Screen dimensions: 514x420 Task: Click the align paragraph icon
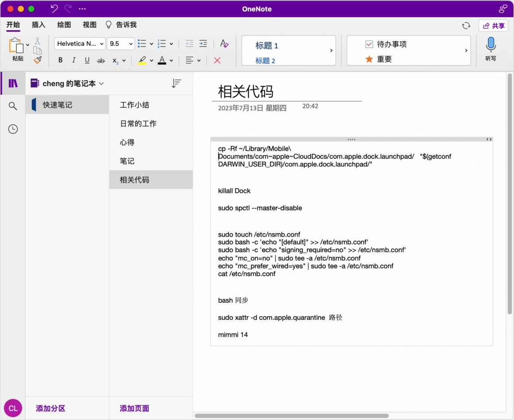(190, 60)
